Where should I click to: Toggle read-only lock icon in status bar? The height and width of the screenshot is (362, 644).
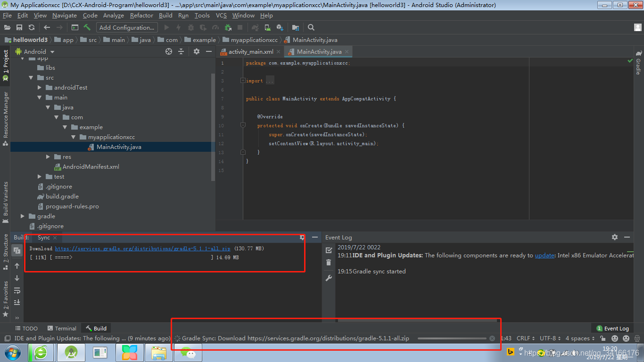(603, 338)
